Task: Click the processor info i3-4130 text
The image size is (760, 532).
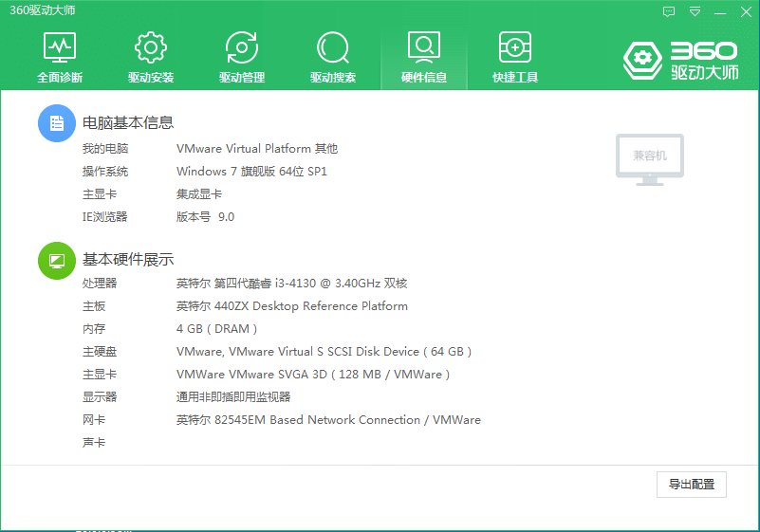Action: coord(291,284)
